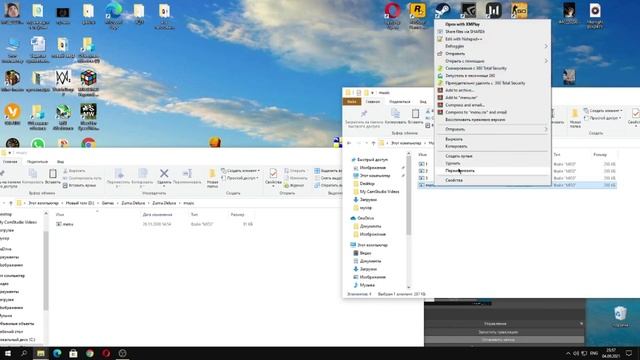Click Properties checkmark icon in left Explorer ribbon
640x360 pixels.
(273, 173)
